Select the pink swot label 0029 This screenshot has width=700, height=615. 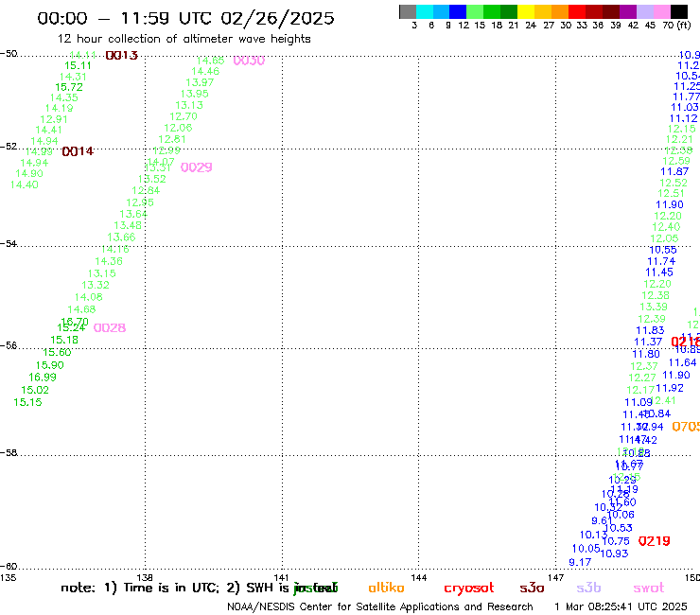pyautogui.click(x=196, y=167)
